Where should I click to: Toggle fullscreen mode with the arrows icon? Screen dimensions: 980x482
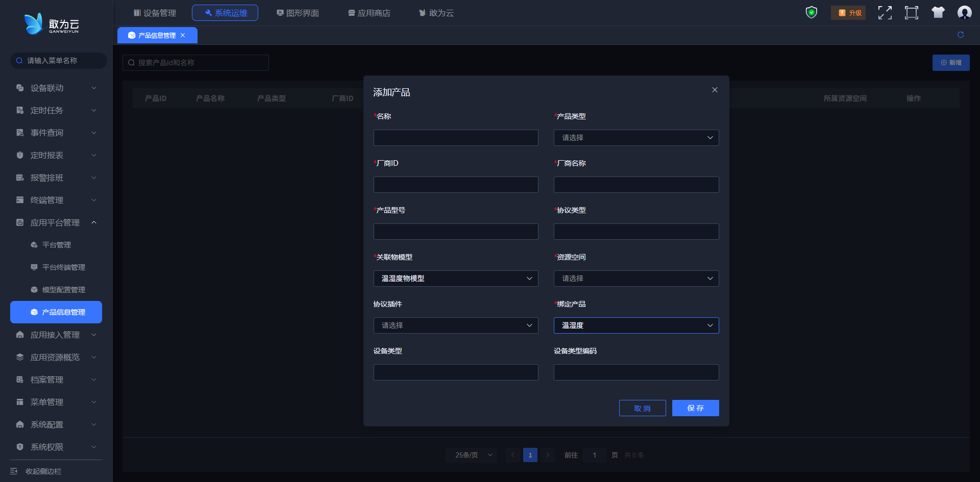coord(885,13)
